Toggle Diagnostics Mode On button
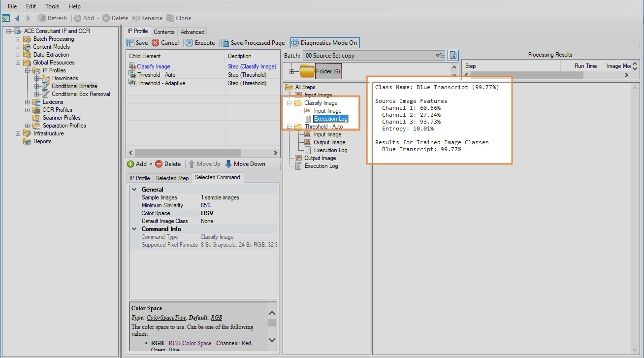 325,43
